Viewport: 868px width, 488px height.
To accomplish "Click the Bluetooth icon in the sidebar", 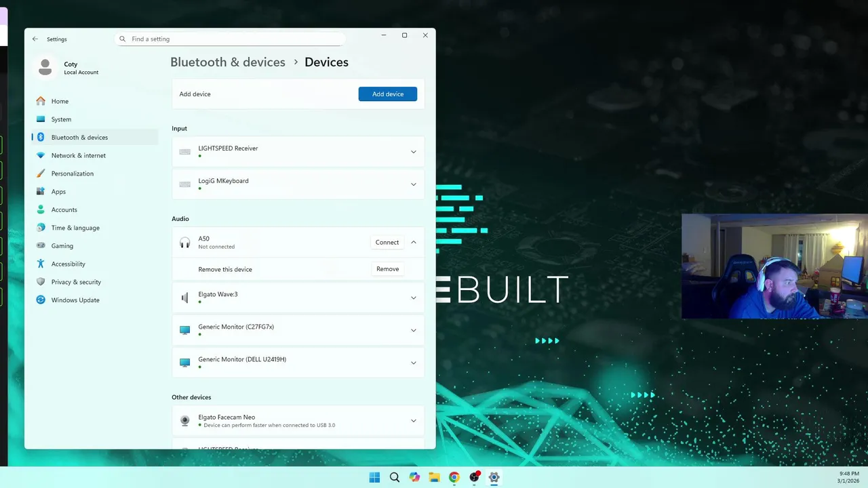I will (41, 137).
